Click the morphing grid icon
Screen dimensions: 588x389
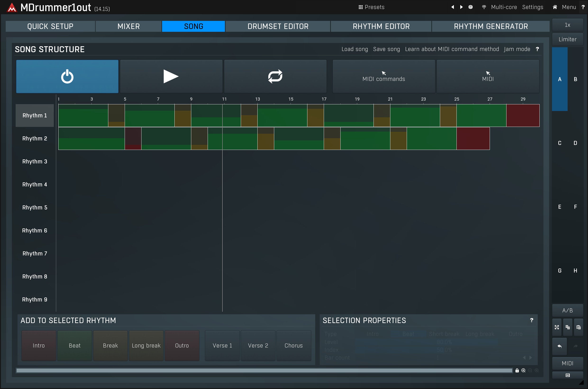557,328
